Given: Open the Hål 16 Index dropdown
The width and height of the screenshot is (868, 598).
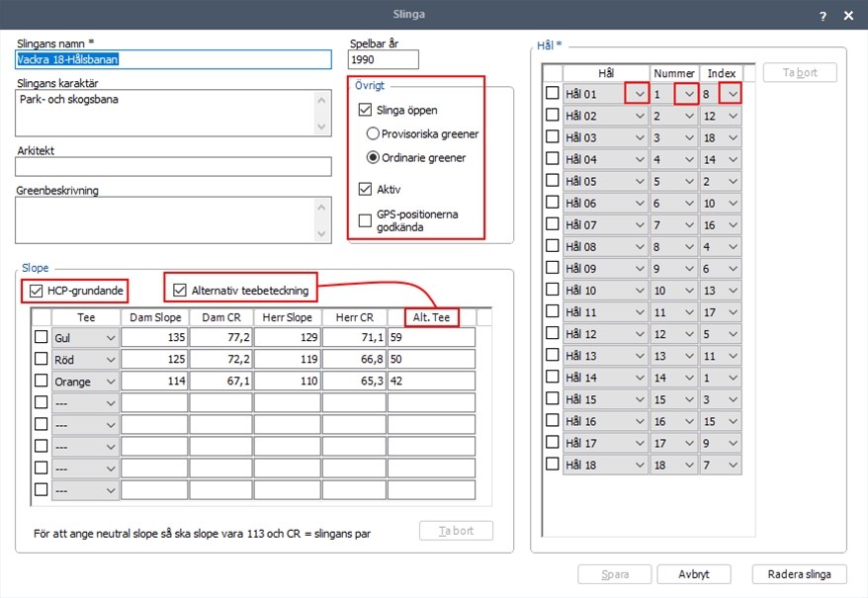Looking at the screenshot, I should pyautogui.click(x=733, y=421).
